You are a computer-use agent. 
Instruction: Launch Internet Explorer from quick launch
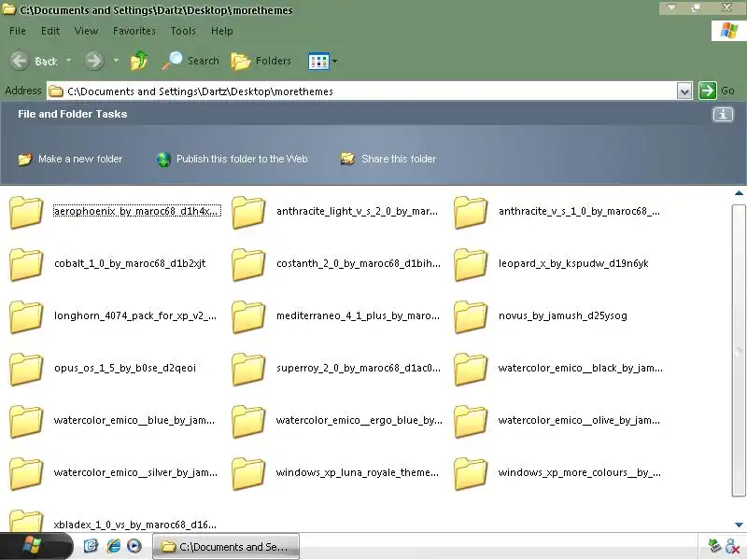coord(113,546)
